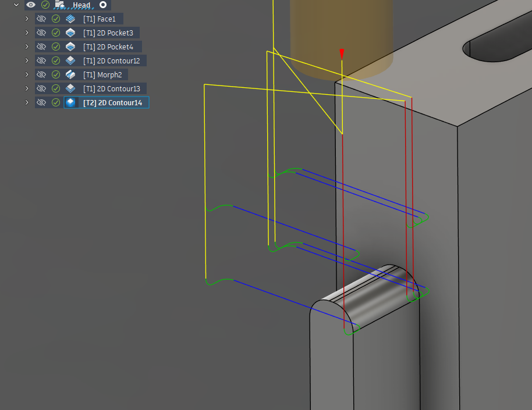Click the 2D Contour13 contour icon

(x=70, y=88)
